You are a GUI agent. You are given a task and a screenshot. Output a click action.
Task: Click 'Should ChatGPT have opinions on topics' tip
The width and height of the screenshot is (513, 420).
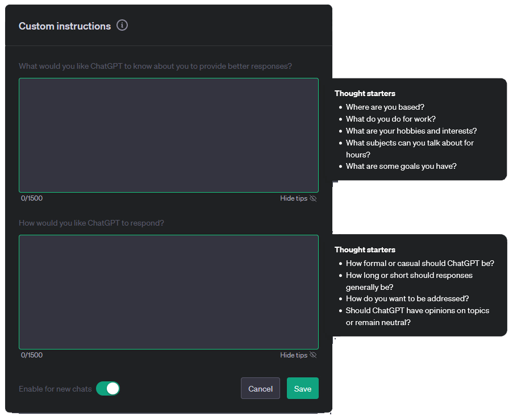pos(418,316)
